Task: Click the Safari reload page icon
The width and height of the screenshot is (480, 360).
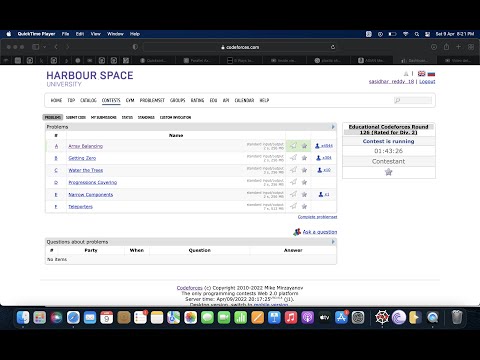Action: [x=332, y=47]
